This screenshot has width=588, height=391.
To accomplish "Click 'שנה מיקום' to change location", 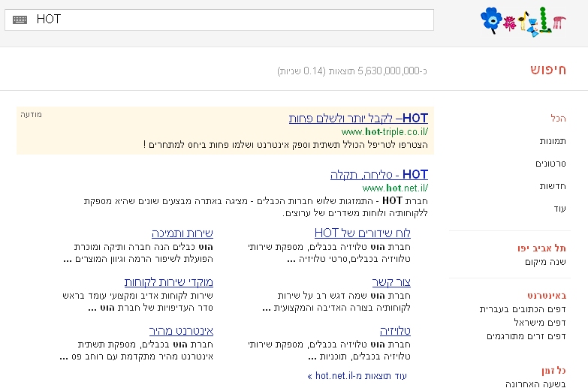I will coord(545,262).
